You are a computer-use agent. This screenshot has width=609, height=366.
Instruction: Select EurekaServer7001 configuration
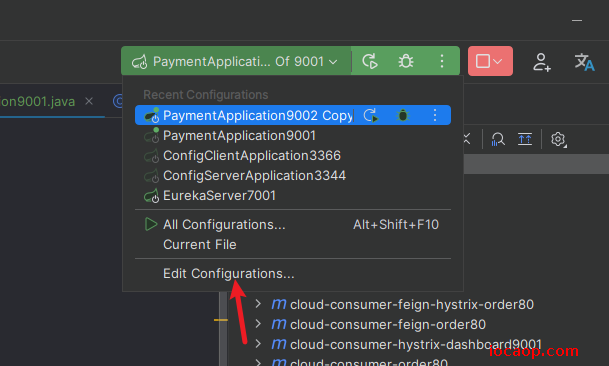pyautogui.click(x=292, y=195)
